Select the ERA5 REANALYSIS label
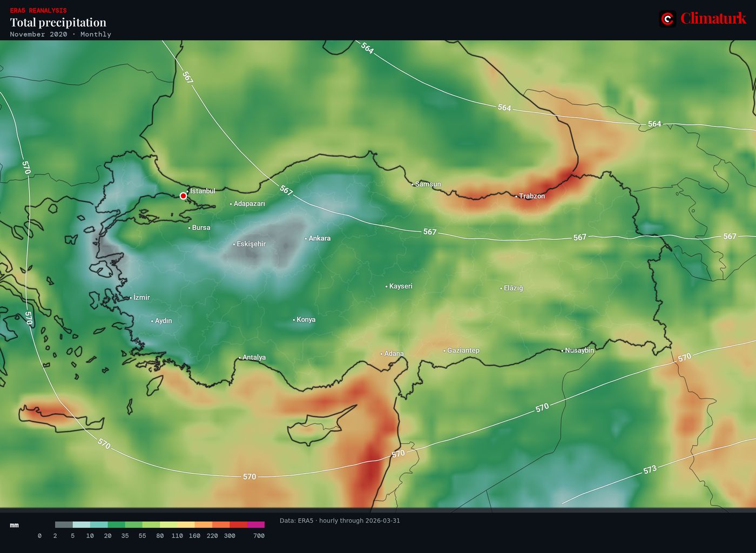 point(38,10)
